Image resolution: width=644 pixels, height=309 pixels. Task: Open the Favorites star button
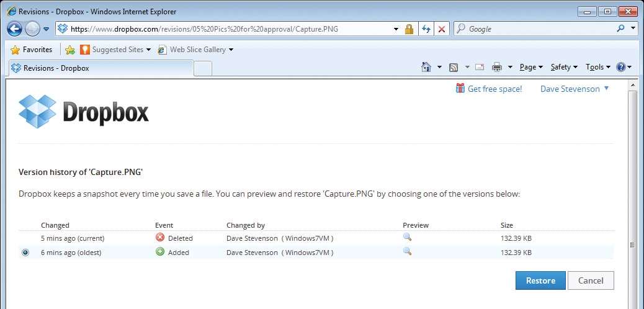click(32, 50)
